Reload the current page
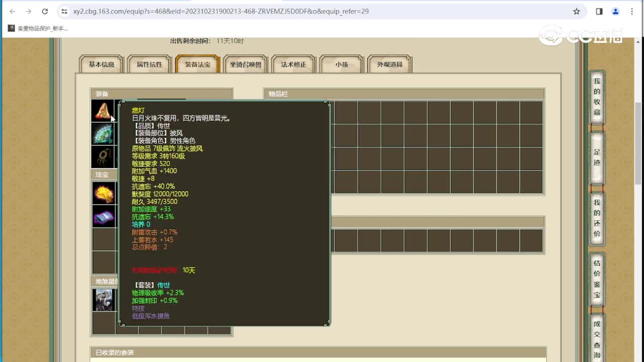This screenshot has width=644, height=362. pos(45,11)
